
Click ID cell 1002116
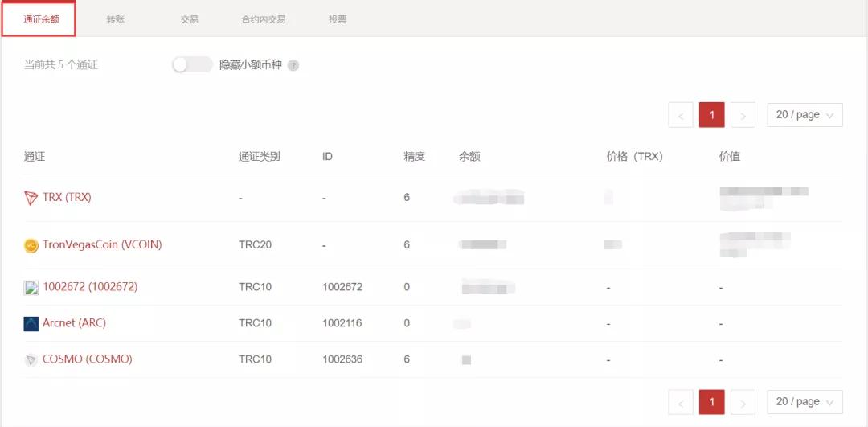[x=342, y=323]
